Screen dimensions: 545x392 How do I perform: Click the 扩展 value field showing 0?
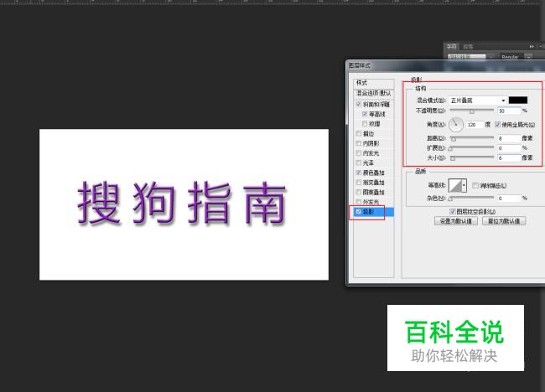point(509,148)
